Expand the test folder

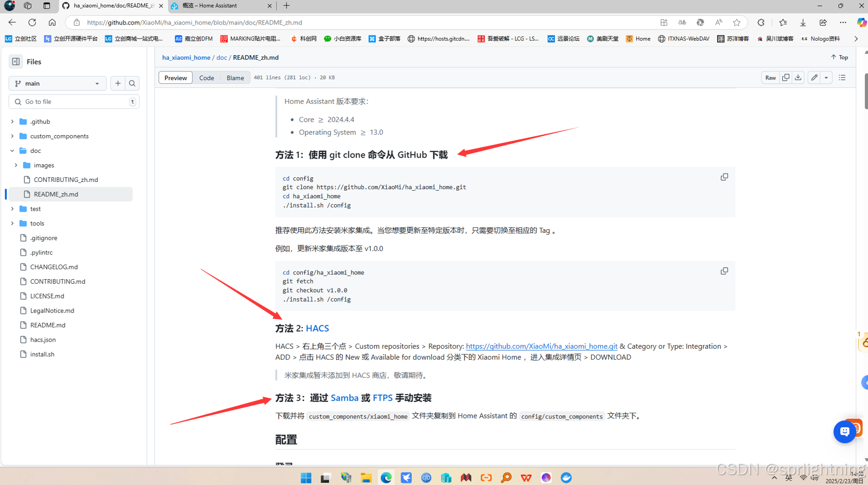coord(12,209)
